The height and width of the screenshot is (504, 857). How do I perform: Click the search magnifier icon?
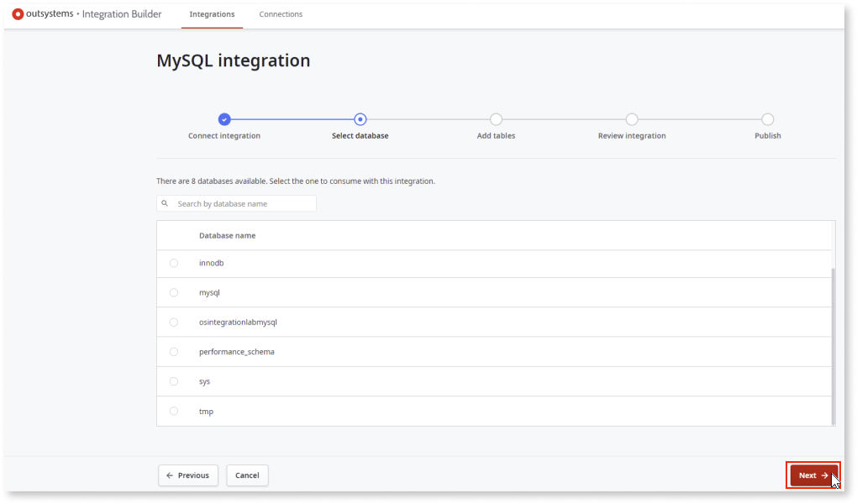(166, 202)
